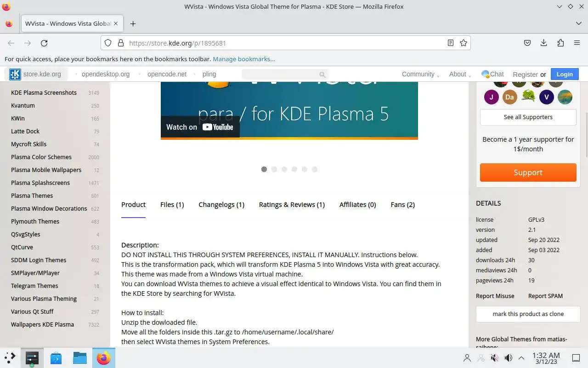This screenshot has height=368, width=588.
Task: Open Wallpapers KDE Plasma category
Action: coord(42,324)
